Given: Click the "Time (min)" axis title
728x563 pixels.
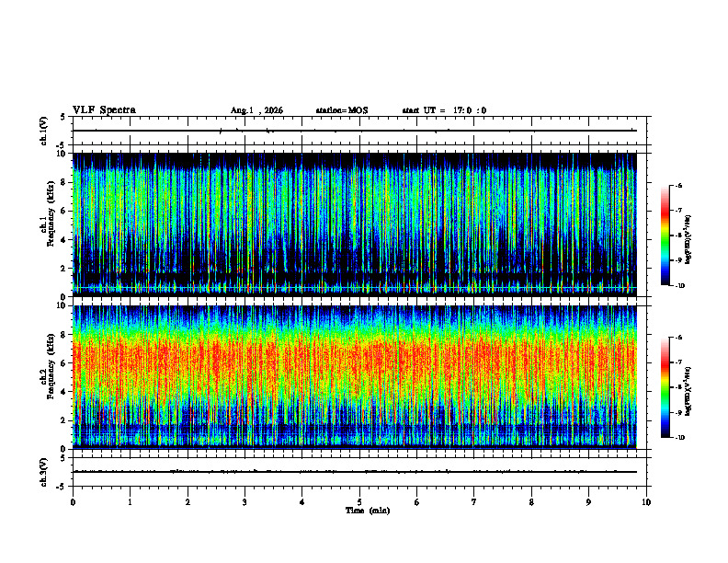Looking at the screenshot, I should coord(368,511).
